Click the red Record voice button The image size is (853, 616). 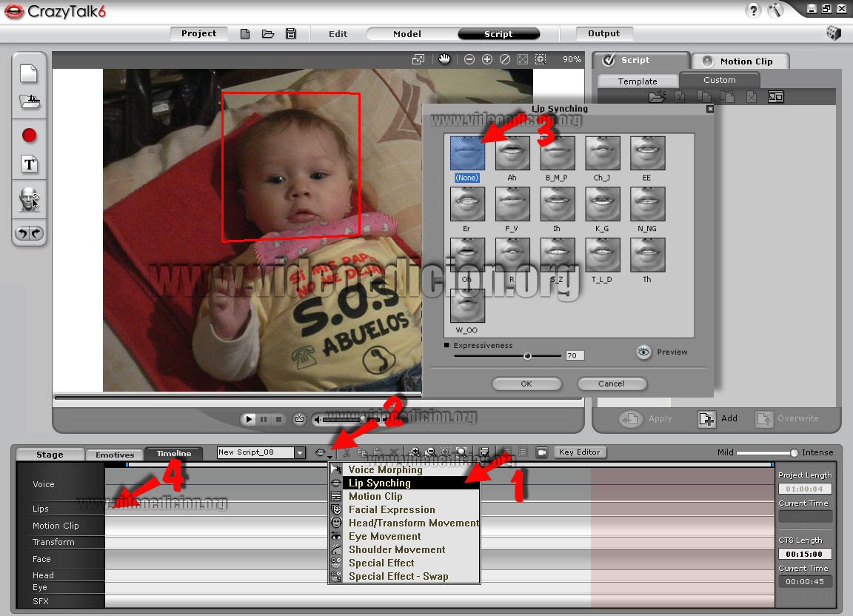[x=29, y=135]
